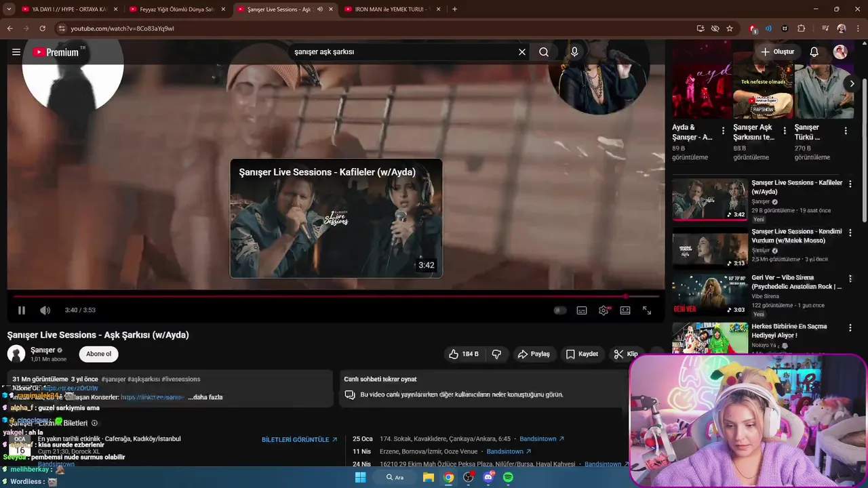
Task: Open the account avatar menu
Action: pos(840,52)
